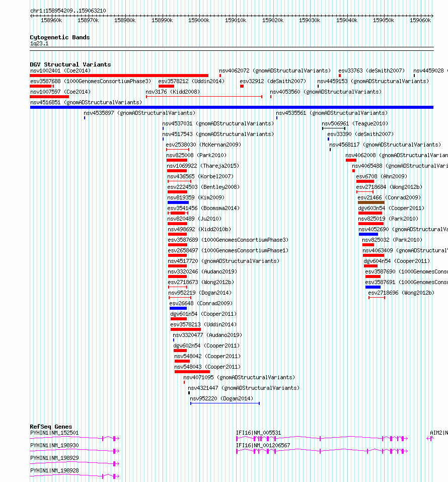Open PYHIN1|NM_152501 gene label
The image size is (448, 482).
[x=54, y=433]
